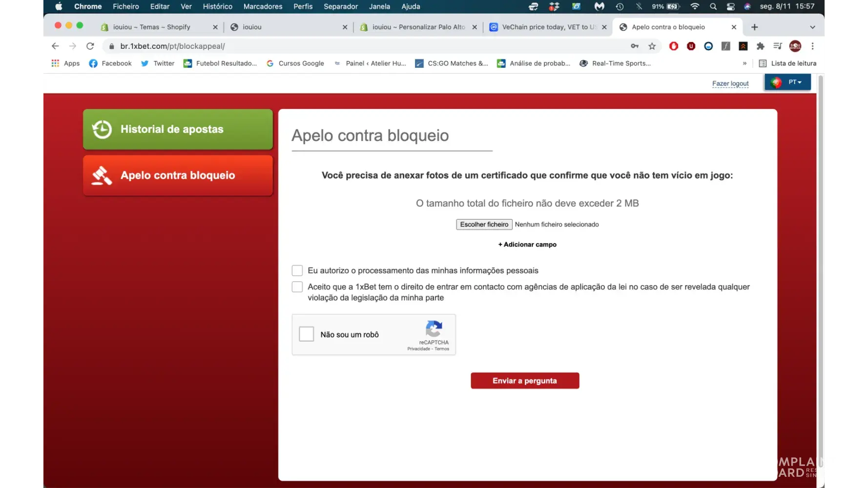Screen dimensions: 868x488
Task: Open the media controls toolbar icon
Action: pyautogui.click(x=778, y=46)
